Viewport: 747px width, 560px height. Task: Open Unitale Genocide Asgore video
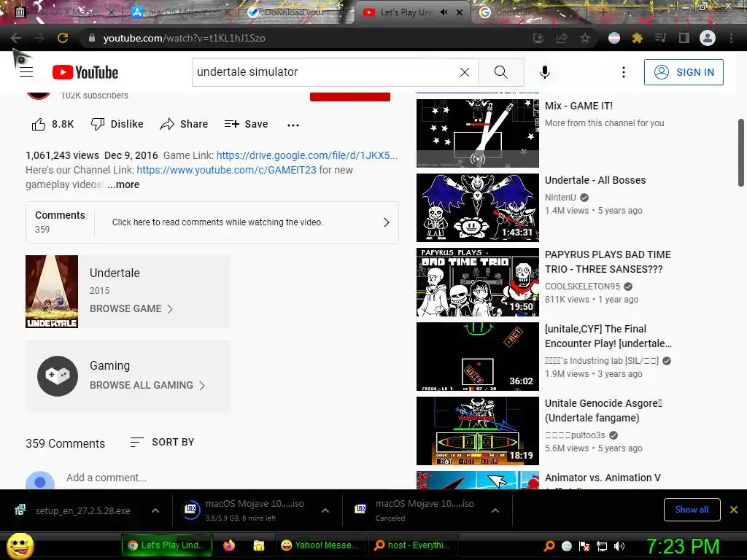coord(478,430)
